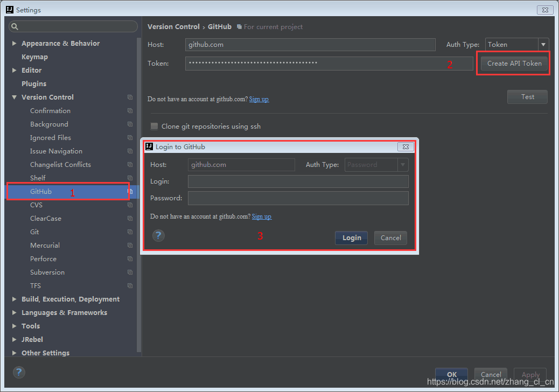The height and width of the screenshot is (392, 559).
Task: Open Ignored Files settings page
Action: [50, 137]
